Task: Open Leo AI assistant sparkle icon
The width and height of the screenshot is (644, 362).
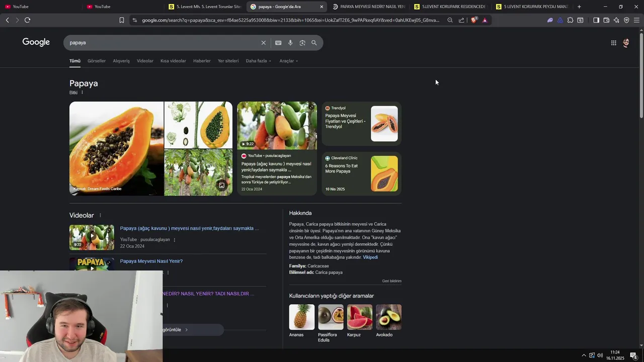Action: coord(616,20)
